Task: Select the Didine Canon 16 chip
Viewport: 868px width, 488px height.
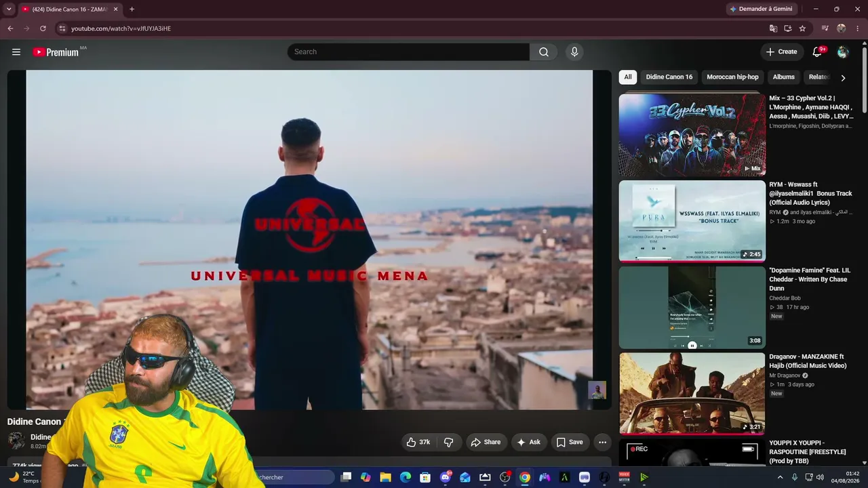Action: tap(669, 77)
